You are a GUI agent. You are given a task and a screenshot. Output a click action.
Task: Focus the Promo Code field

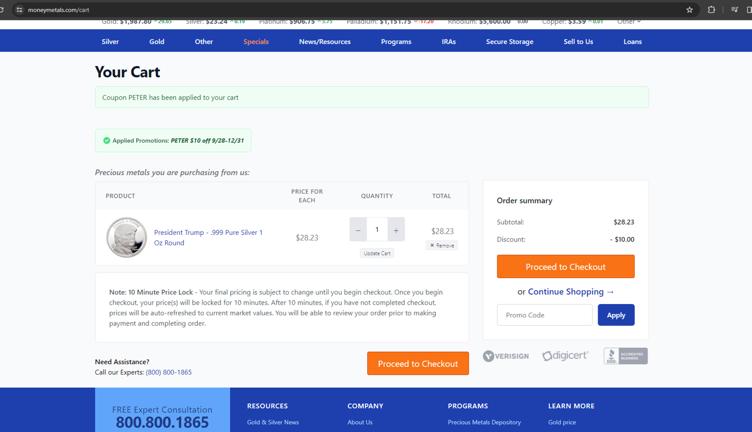545,315
